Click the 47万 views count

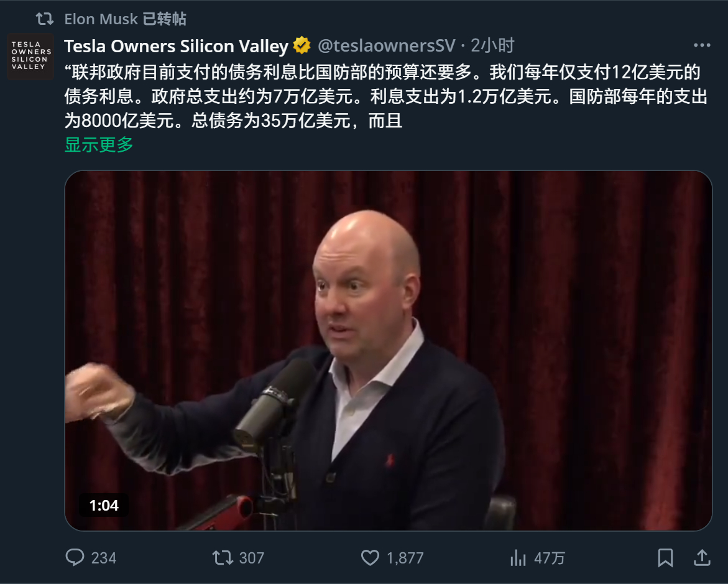coord(549,557)
